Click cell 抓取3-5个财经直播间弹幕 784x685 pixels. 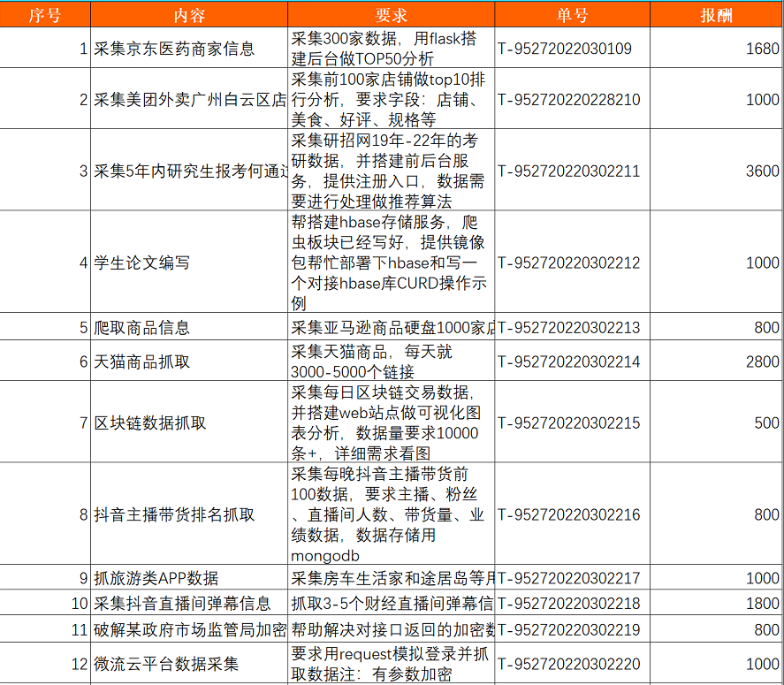[391, 603]
